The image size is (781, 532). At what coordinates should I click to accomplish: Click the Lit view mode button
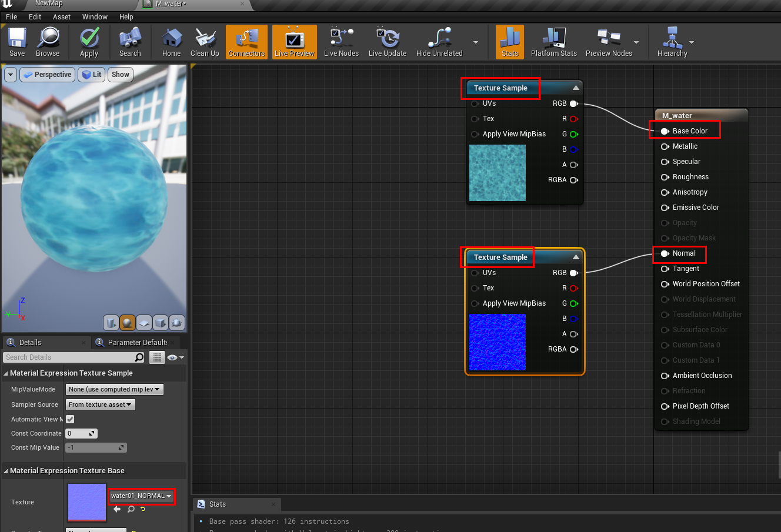coord(92,75)
